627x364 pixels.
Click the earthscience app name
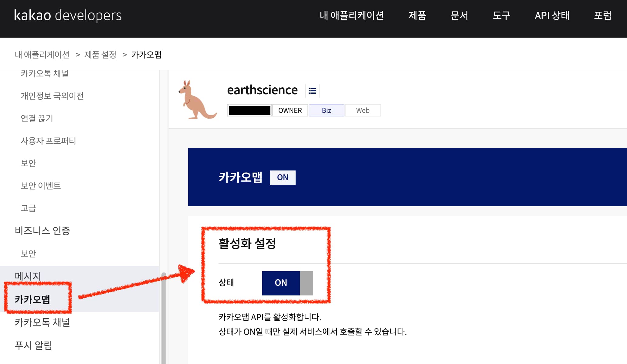click(x=262, y=90)
